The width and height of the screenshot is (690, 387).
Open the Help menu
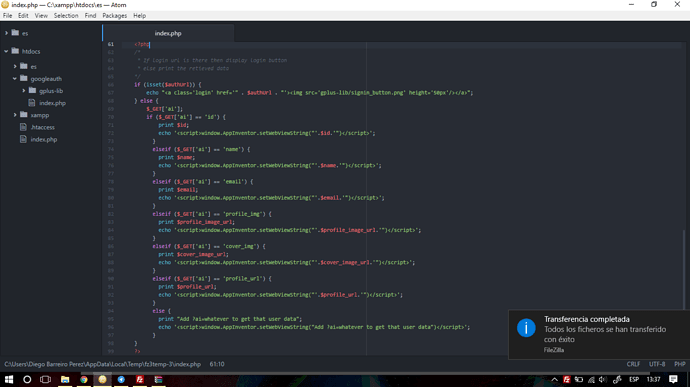[x=139, y=15]
